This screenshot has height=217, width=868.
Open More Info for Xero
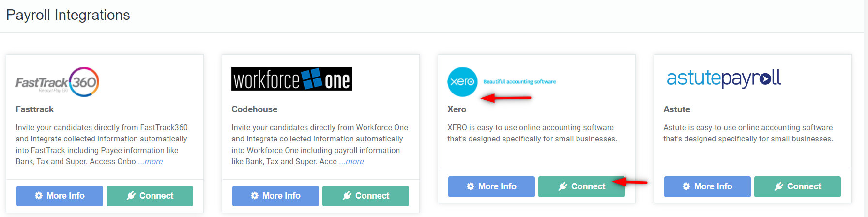(x=491, y=186)
